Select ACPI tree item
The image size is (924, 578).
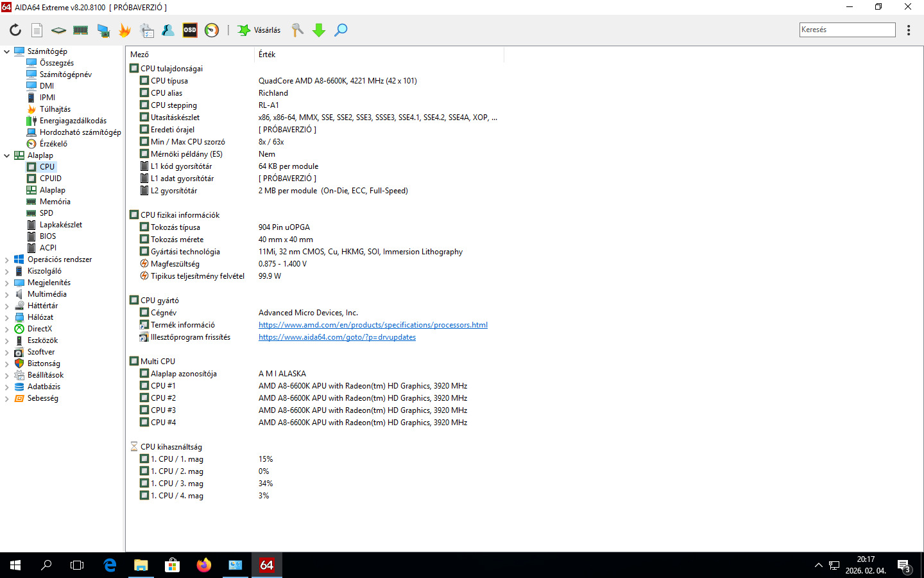[x=48, y=248]
